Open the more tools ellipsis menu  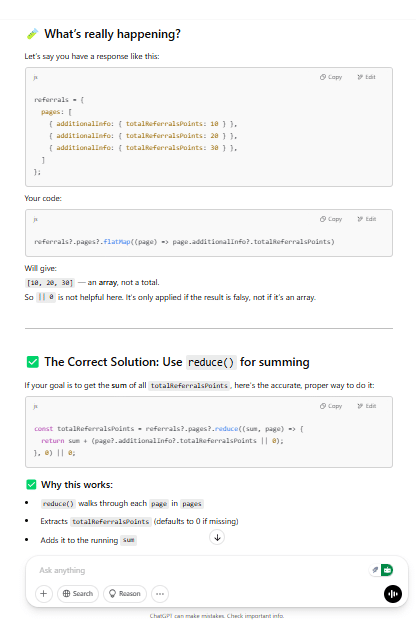[x=160, y=593]
